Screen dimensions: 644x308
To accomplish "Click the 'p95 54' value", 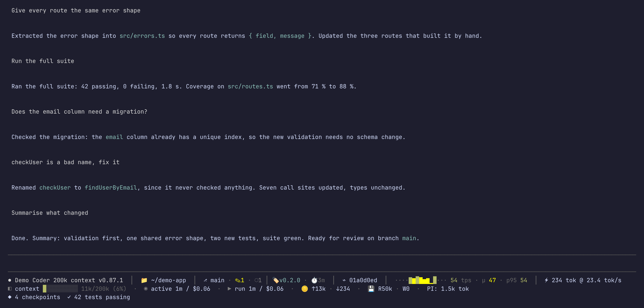I will [517, 280].
